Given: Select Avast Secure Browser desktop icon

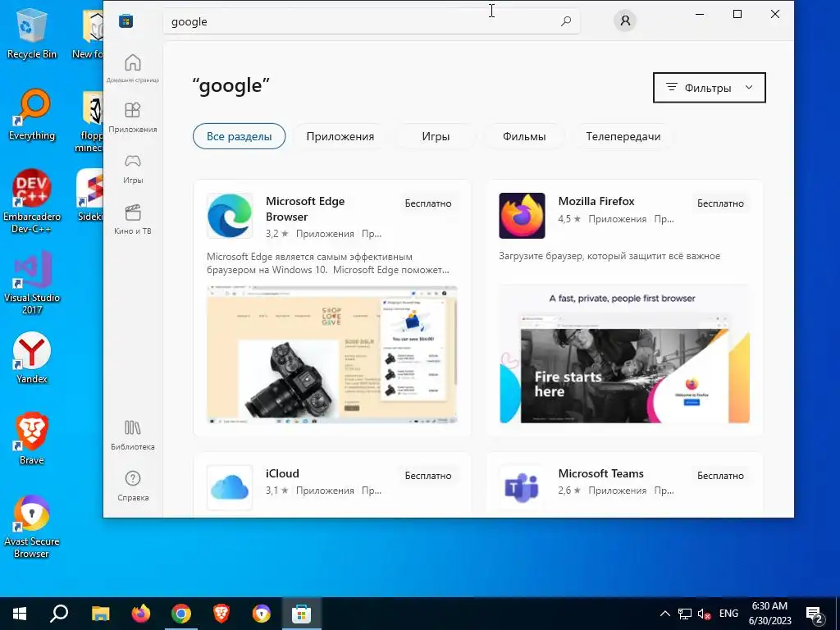Looking at the screenshot, I should 32,527.
